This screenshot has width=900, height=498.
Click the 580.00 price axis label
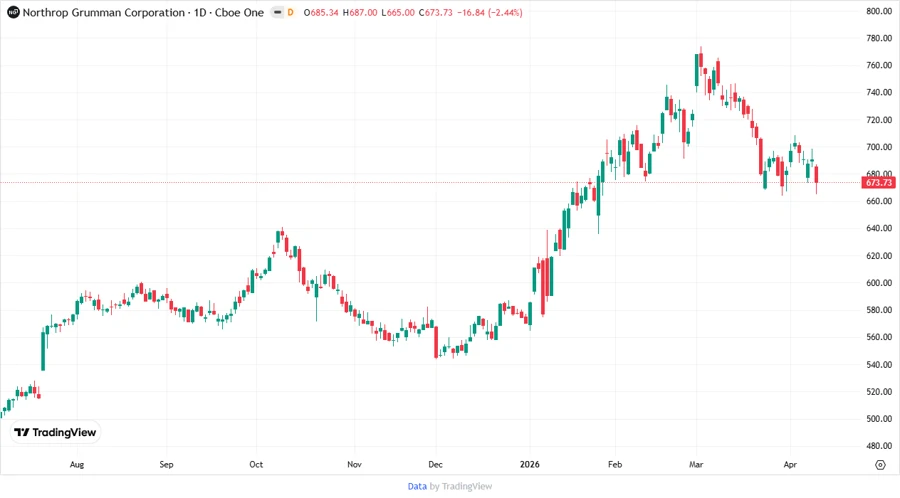tap(879, 310)
